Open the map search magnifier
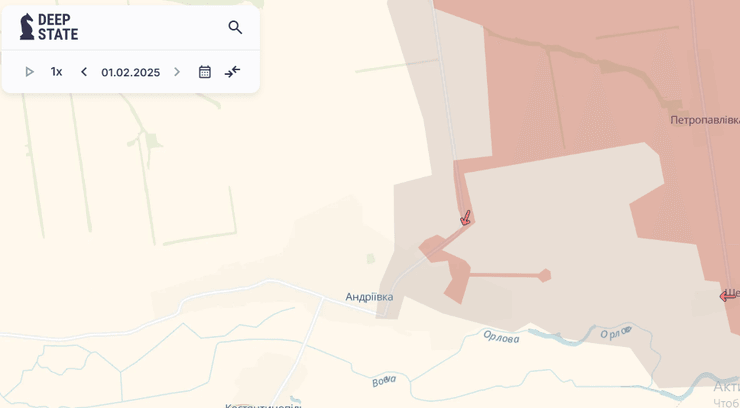The height and width of the screenshot is (408, 740). click(235, 27)
